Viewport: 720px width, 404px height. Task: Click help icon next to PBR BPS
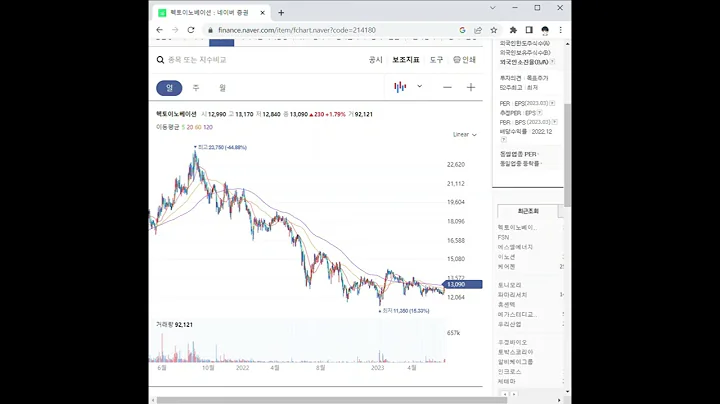pos(555,122)
